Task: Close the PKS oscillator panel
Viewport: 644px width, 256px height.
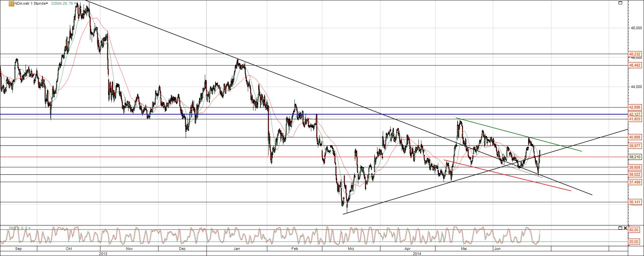Action: tap(625, 228)
